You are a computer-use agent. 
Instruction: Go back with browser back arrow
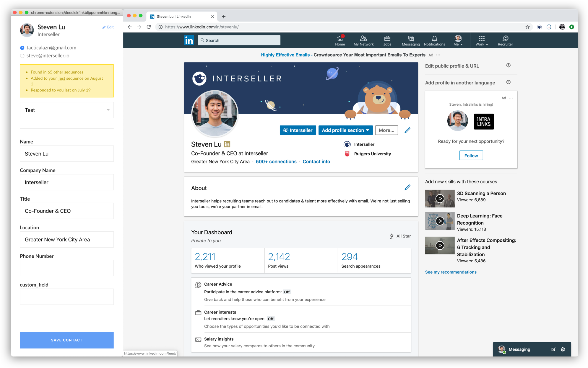click(130, 27)
